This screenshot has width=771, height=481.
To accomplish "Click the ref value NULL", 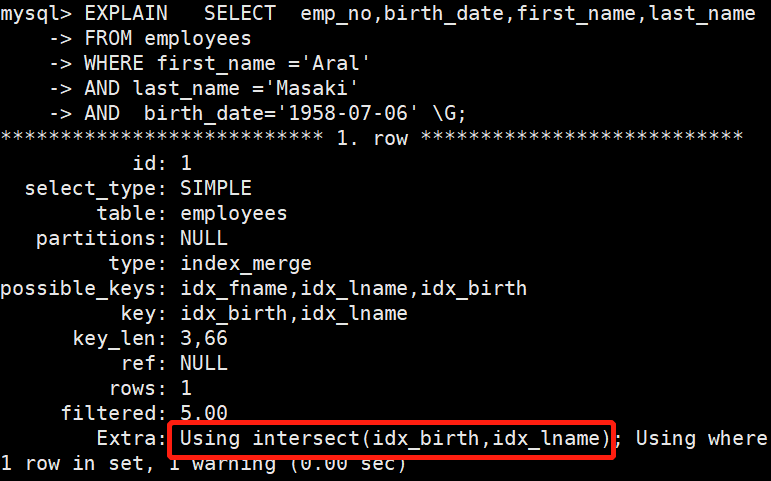I will point(204,363).
